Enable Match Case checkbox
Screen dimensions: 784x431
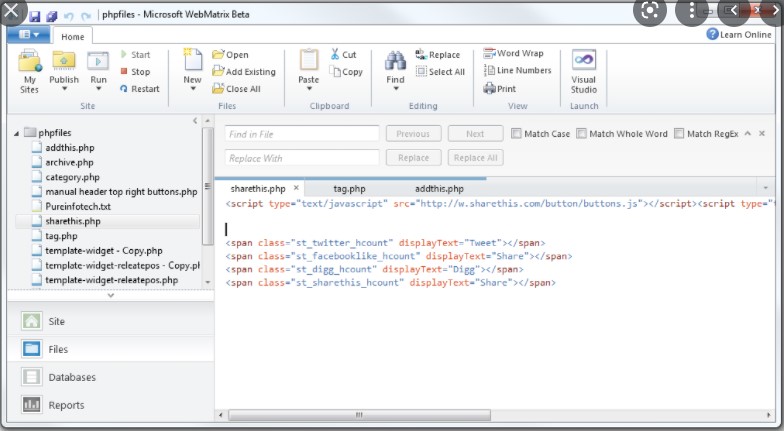pos(516,134)
